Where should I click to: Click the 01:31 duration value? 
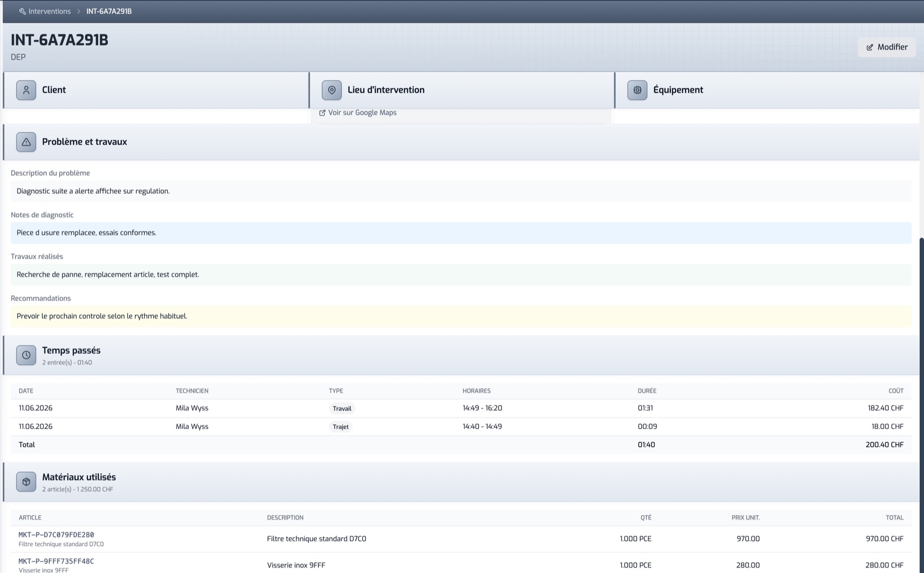point(645,408)
